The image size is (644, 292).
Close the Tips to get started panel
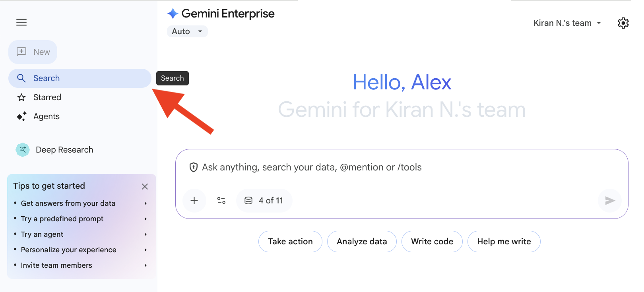[145, 186]
